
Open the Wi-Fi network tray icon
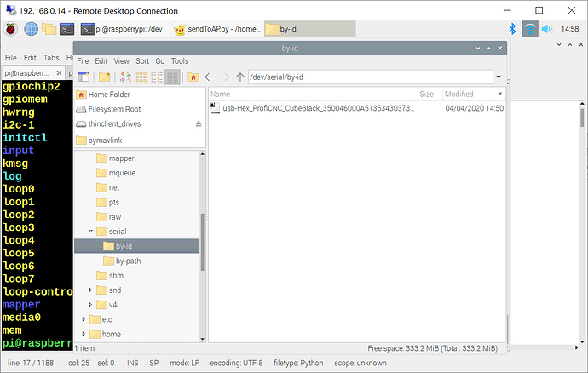click(x=530, y=29)
